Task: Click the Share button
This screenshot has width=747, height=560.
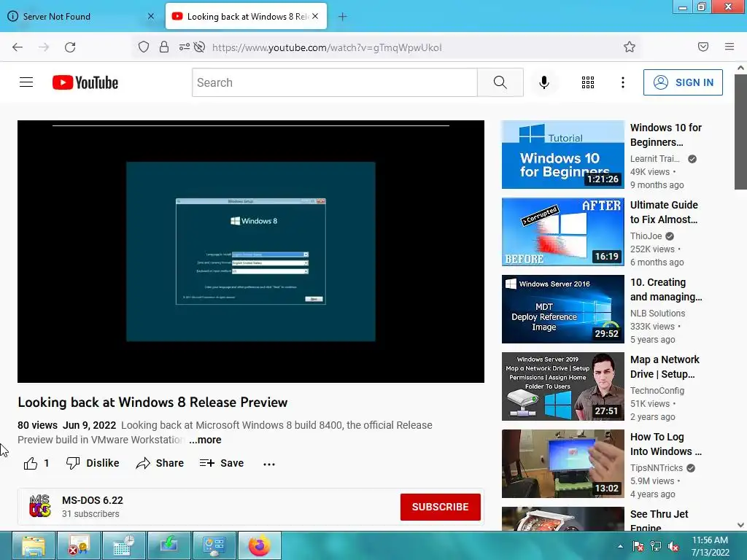Action: tap(160, 463)
